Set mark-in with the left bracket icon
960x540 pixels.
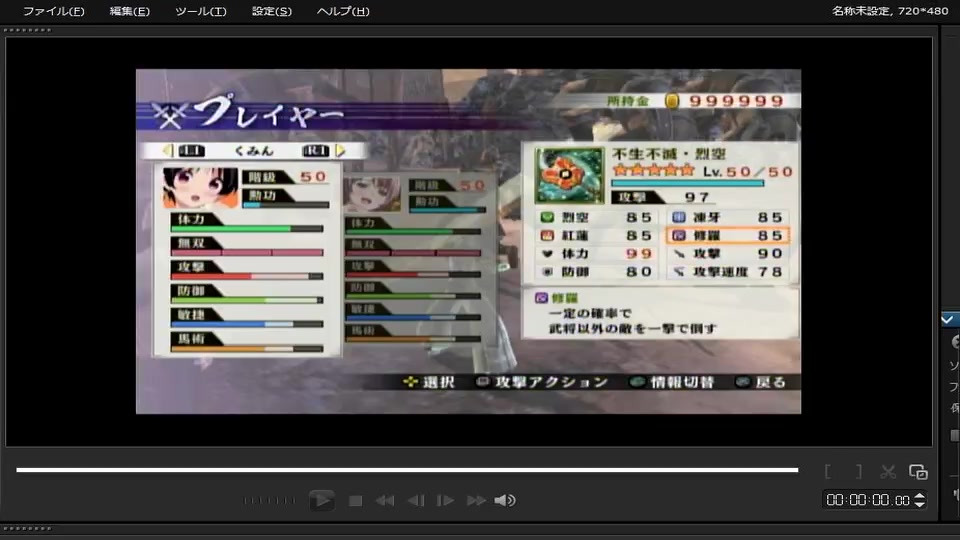click(828, 471)
